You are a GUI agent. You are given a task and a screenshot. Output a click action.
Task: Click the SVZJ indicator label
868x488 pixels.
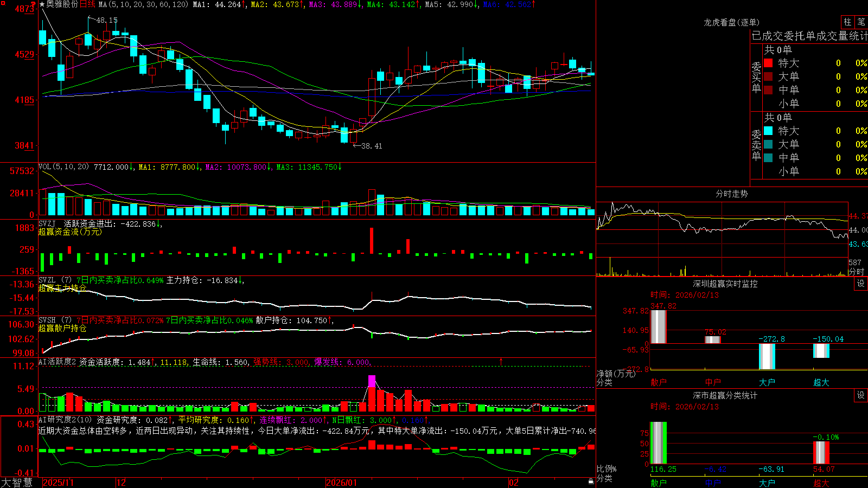click(47, 223)
